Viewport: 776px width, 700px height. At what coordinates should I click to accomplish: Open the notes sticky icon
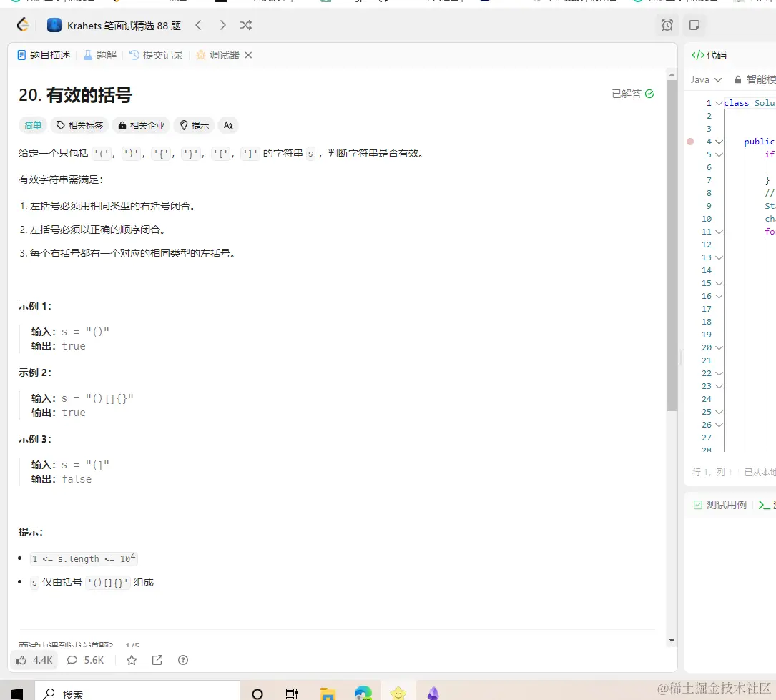click(694, 25)
